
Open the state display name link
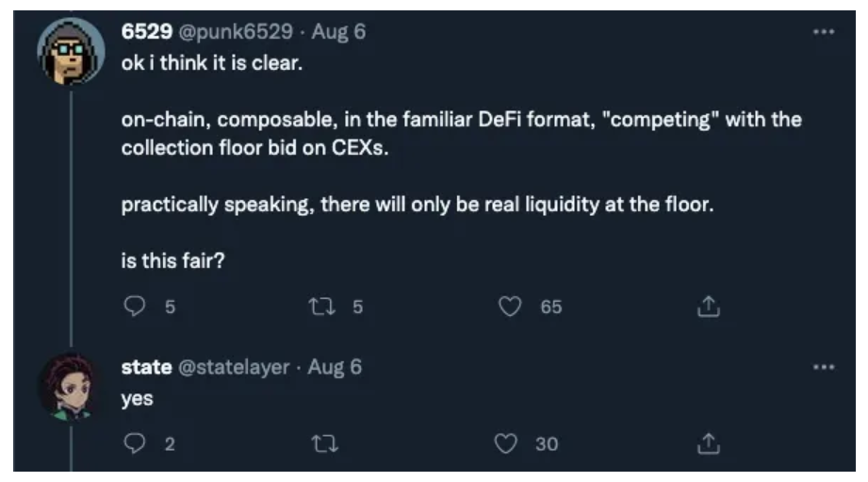click(141, 368)
